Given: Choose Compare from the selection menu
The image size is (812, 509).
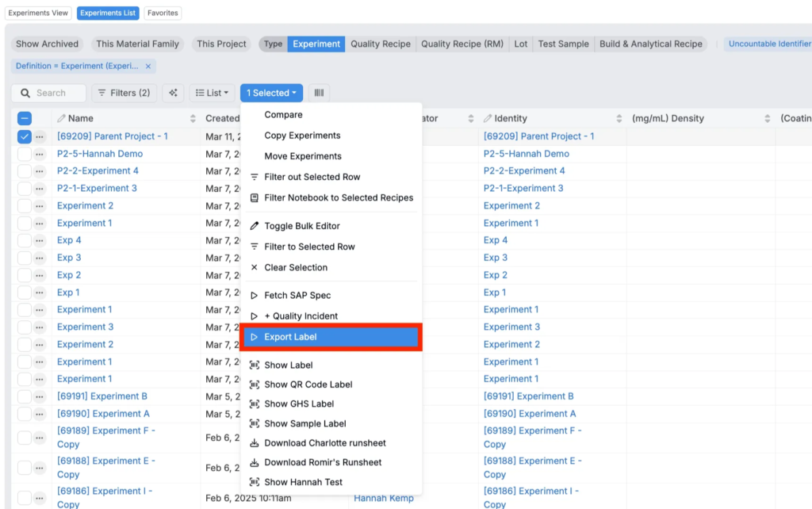Looking at the screenshot, I should pos(331,115).
